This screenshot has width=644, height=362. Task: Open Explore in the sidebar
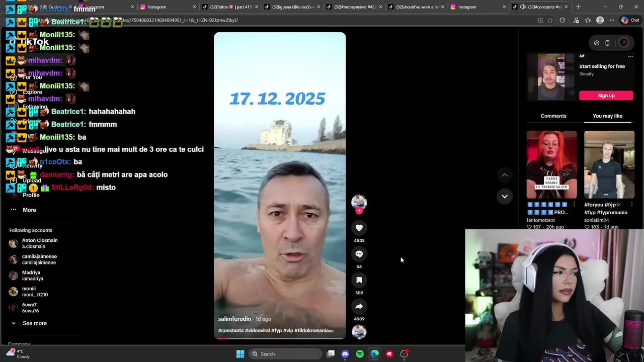(26, 92)
